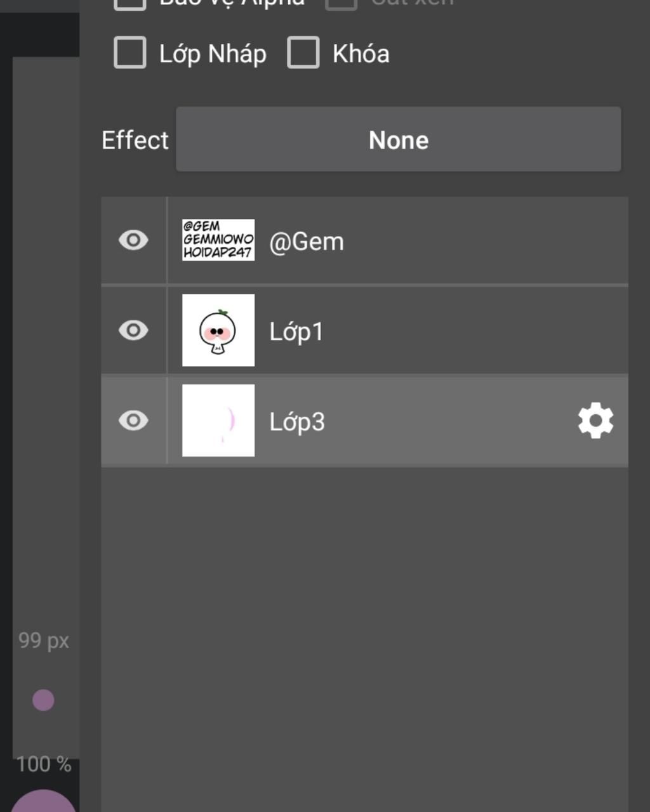
Task: Check the Khóa lock checkbox
Action: [303, 53]
